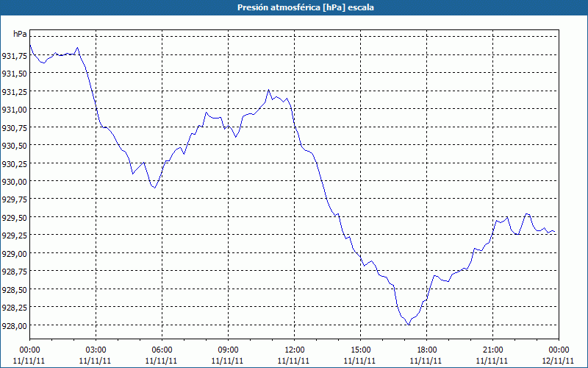Select the 931,00 y-axis value

click(14, 110)
